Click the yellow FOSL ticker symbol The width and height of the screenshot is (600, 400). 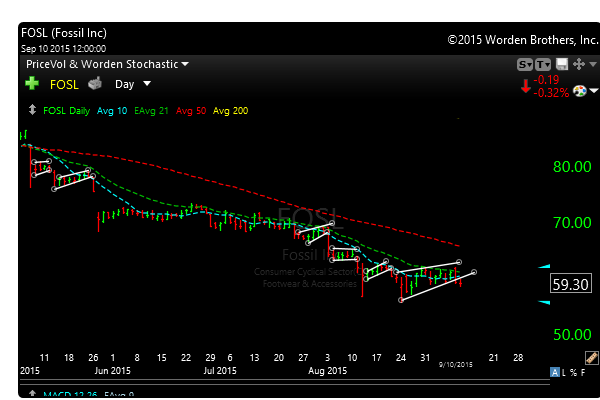(64, 85)
